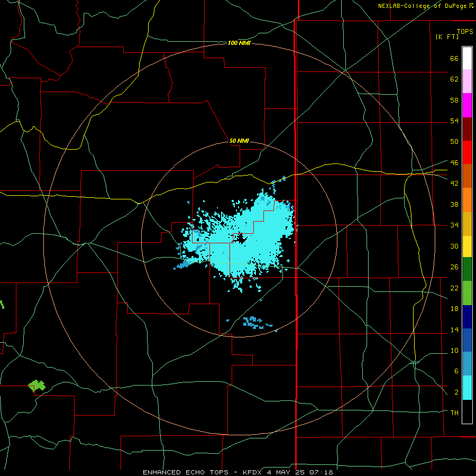Click the "TOPS" legend title

465,31
